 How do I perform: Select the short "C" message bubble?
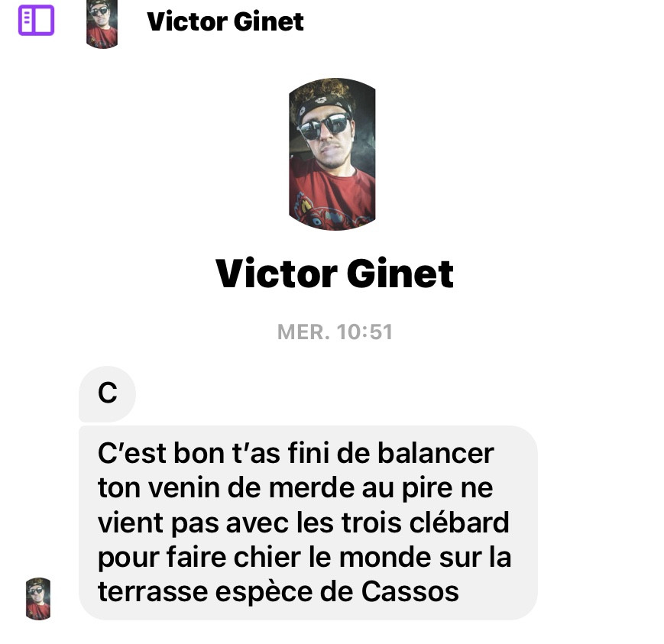[x=107, y=393]
